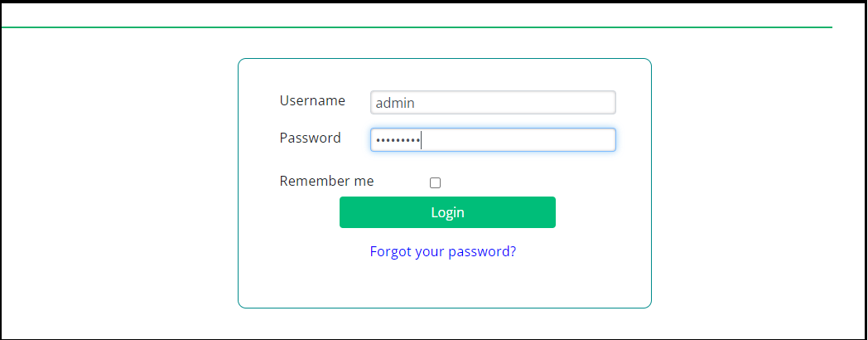Click the Username label text

pyautogui.click(x=312, y=101)
